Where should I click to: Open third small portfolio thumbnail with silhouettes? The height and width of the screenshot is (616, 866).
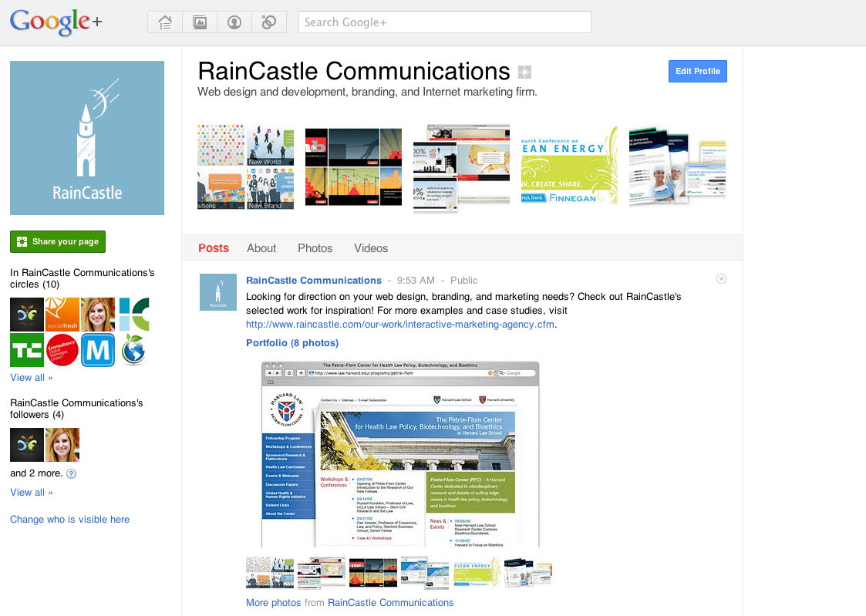pyautogui.click(x=373, y=572)
